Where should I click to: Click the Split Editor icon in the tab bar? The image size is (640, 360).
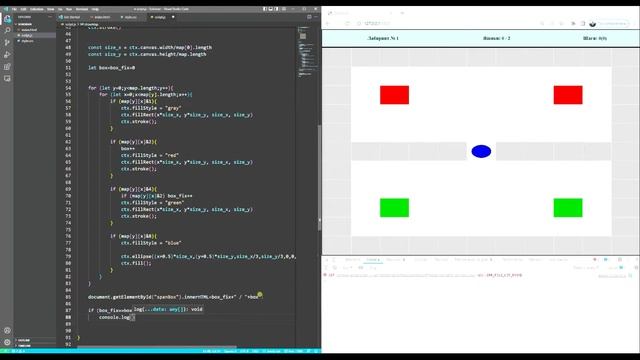(309, 17)
